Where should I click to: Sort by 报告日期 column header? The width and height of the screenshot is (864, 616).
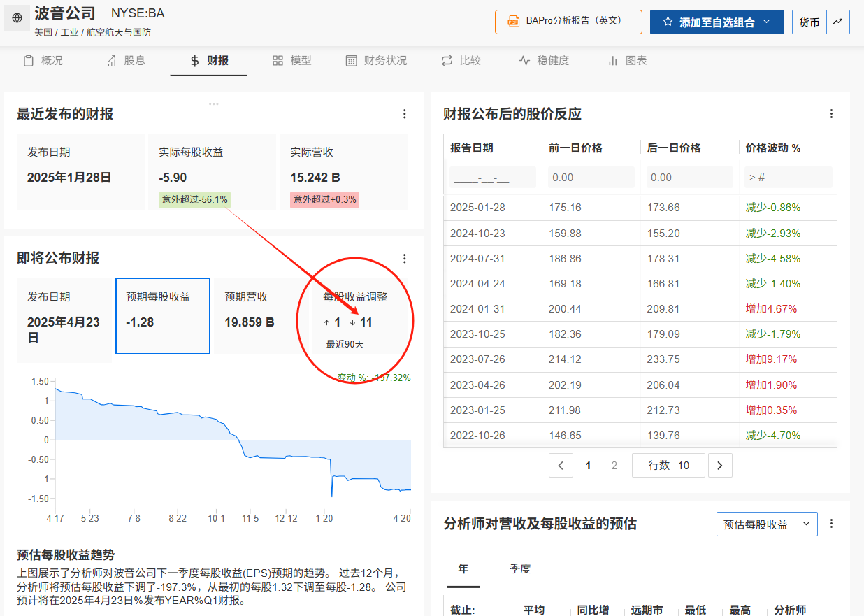point(472,148)
